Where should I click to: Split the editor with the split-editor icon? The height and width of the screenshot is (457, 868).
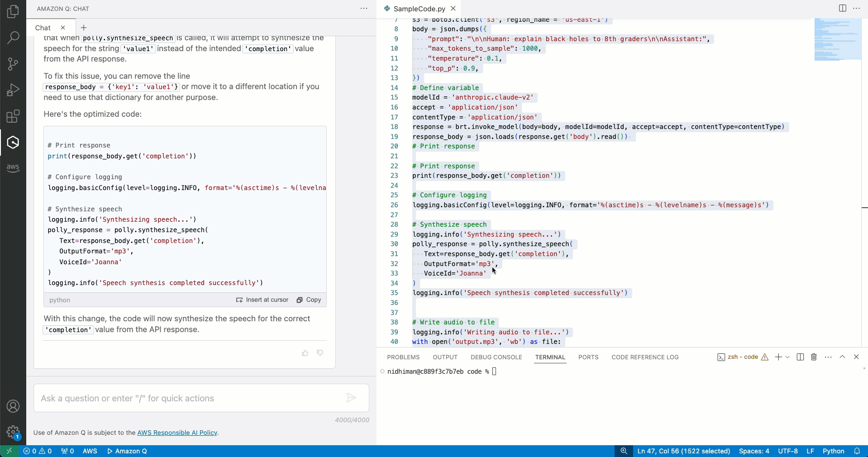tap(843, 8)
